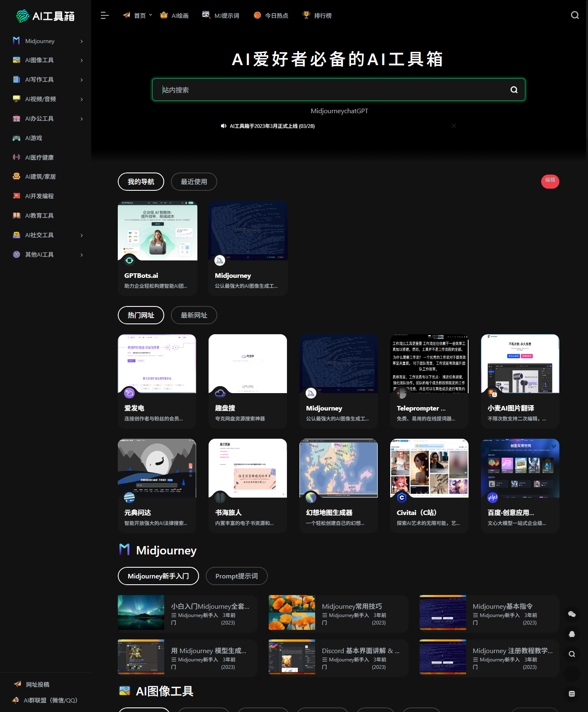Click the floating search icon at right edge
The height and width of the screenshot is (712, 588).
[x=572, y=654]
